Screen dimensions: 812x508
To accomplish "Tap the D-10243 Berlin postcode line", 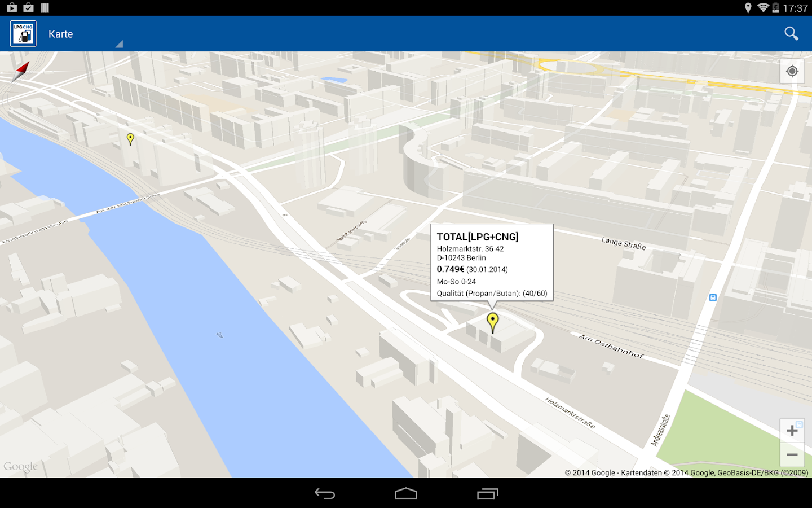I will coord(461,258).
